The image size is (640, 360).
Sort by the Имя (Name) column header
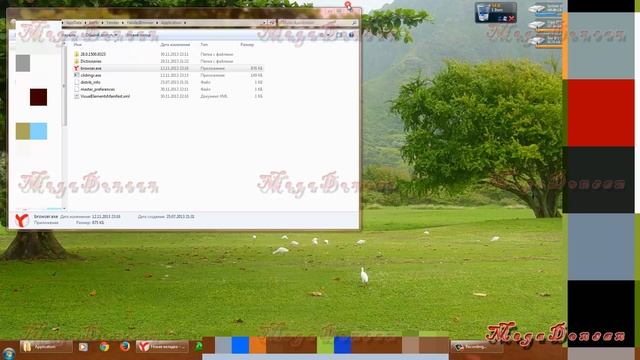(x=78, y=44)
